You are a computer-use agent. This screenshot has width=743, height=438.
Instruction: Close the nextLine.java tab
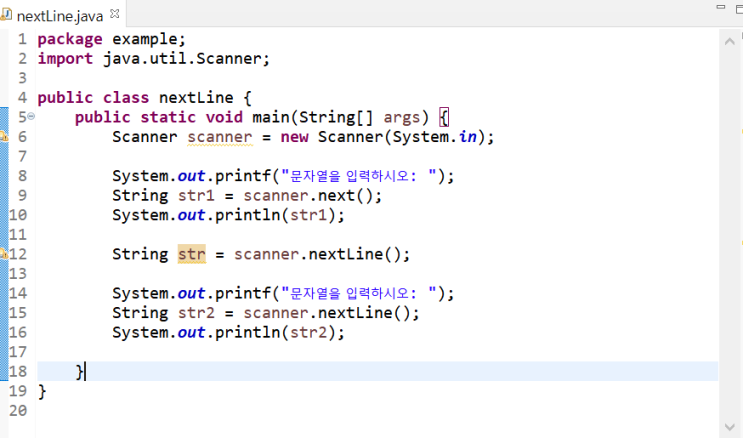(x=114, y=14)
